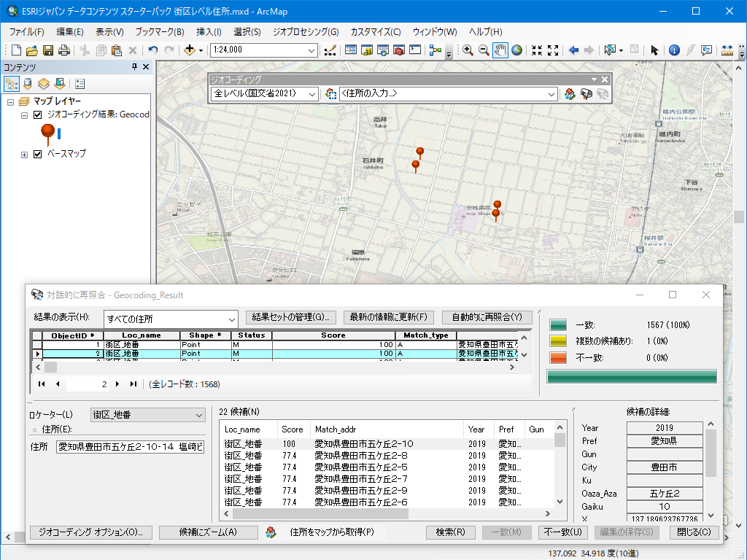Viewport: 747px width, 560px height.
Task: Open the カスタマイズ(C) menu
Action: point(376,32)
